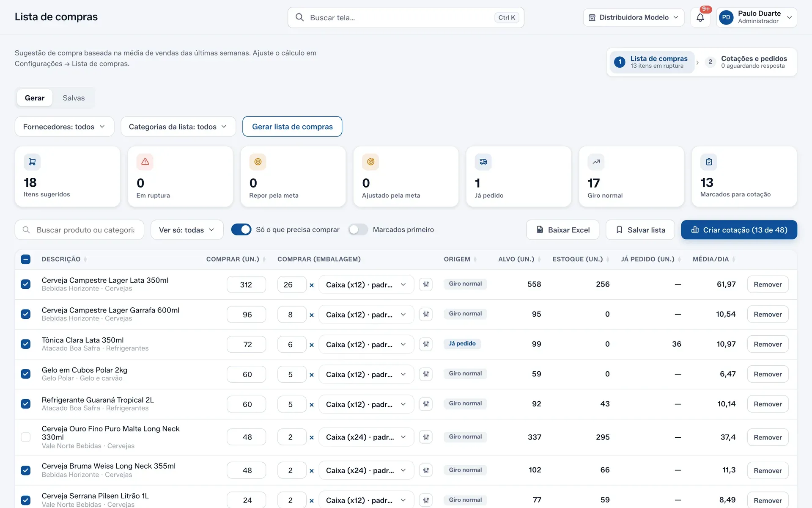Click the Giro normal trend icon
Image resolution: width=812 pixels, height=508 pixels.
pos(596,162)
